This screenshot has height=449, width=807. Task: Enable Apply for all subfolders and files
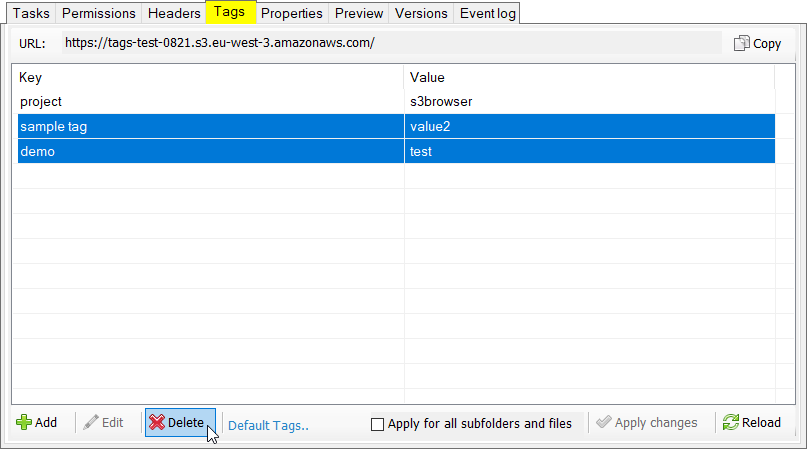[377, 424]
